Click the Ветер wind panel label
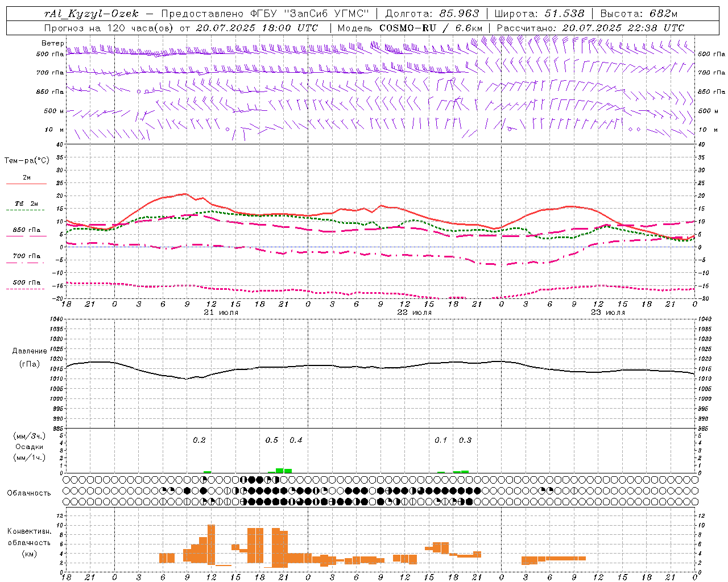Viewport: 728px width, 582px height. click(52, 43)
